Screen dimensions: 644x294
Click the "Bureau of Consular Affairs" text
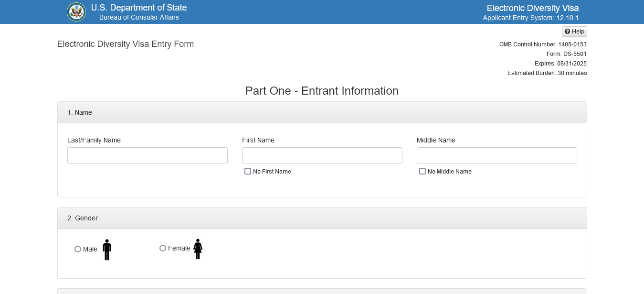coord(139,18)
